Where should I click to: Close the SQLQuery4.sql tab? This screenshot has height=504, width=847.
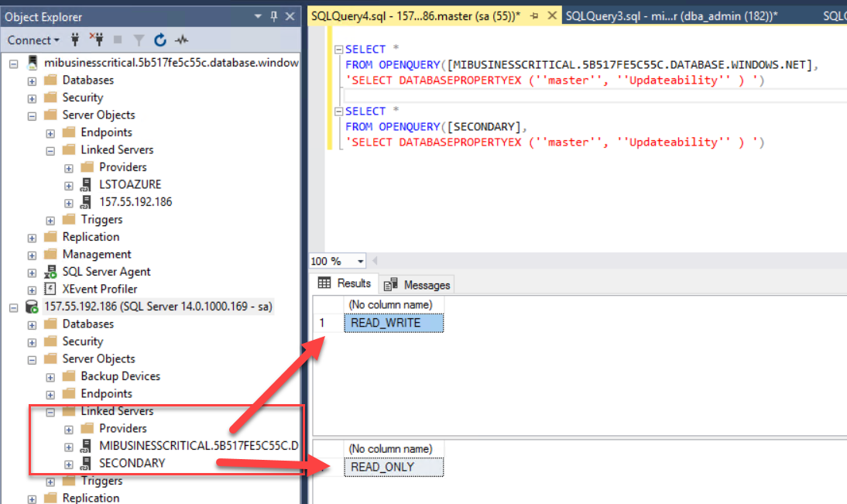(553, 15)
